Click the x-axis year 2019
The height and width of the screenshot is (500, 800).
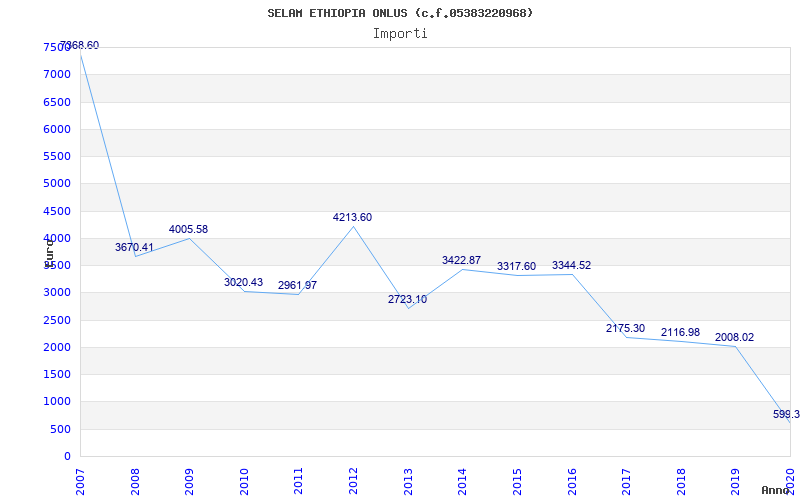tap(735, 482)
